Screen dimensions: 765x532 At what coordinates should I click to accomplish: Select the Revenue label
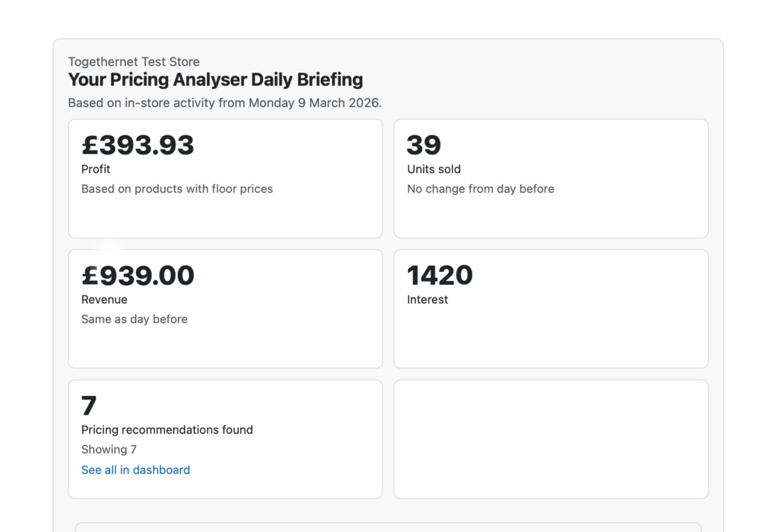(104, 300)
